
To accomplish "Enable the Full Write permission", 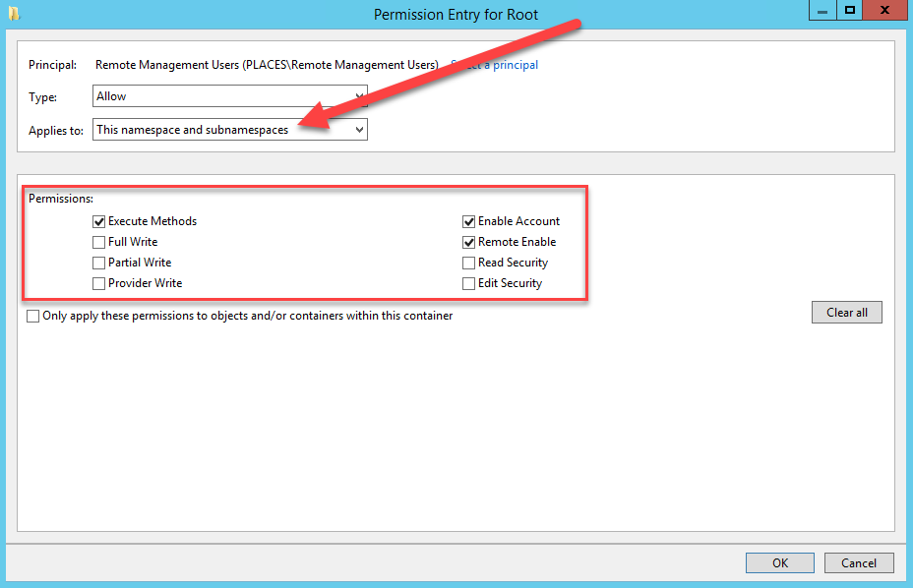I will 98,241.
